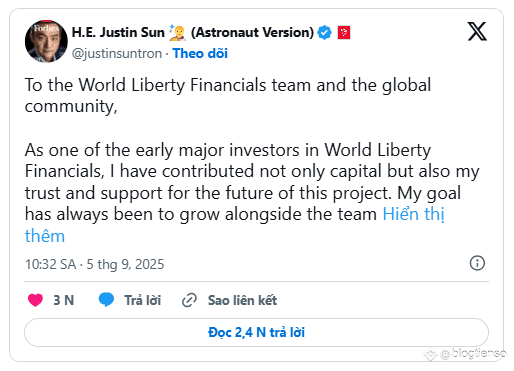Screen dimensions: 514x371
Task: Click the red affiliate badge icon
Action: tap(344, 33)
